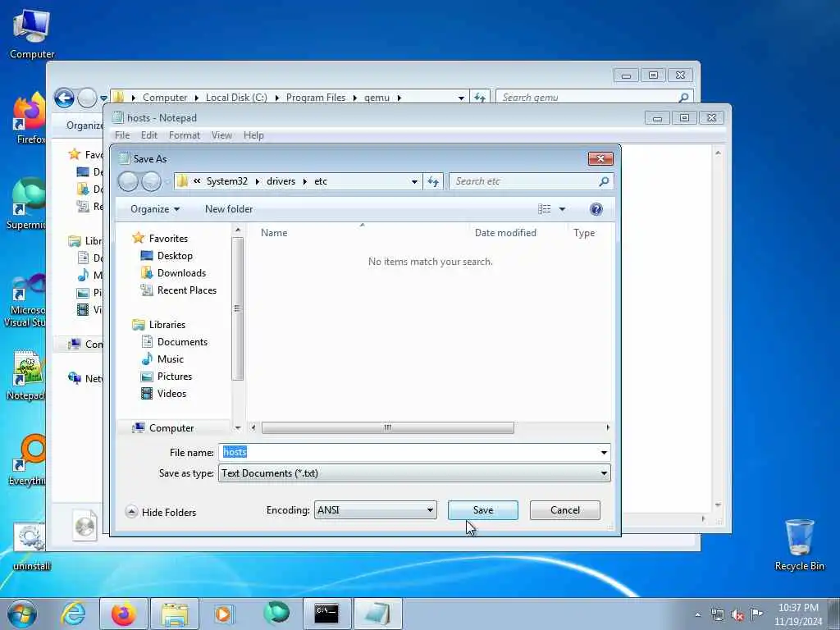Click the navigation pane vertical scrollbar
This screenshot has height=630, width=840.
tap(237, 308)
